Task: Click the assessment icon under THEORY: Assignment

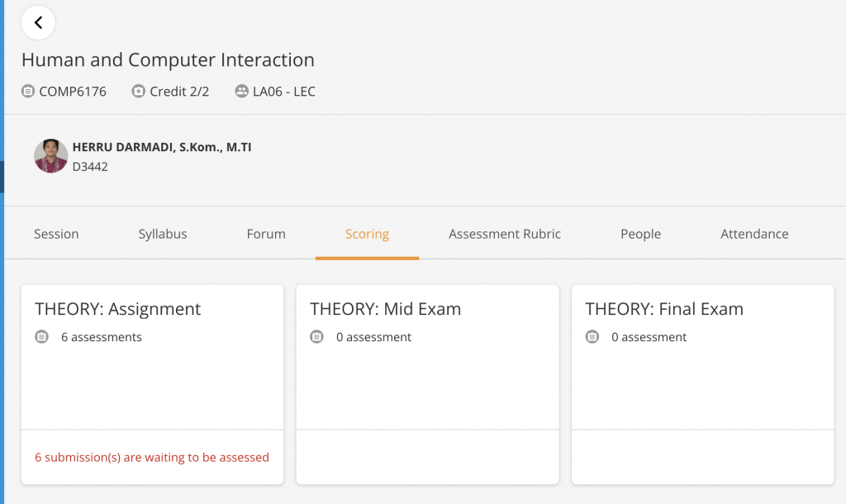Action: click(41, 337)
